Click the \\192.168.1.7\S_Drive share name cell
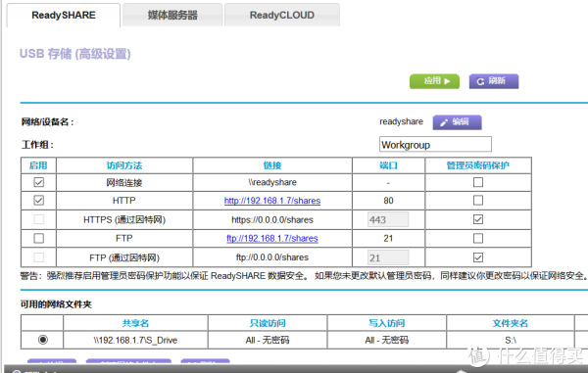This screenshot has width=588, height=373. (135, 340)
